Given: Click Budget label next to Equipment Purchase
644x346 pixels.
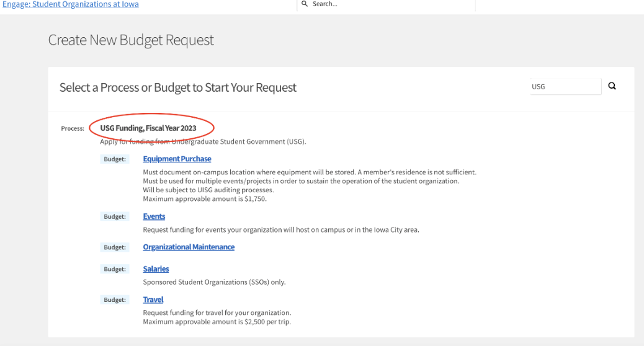Looking at the screenshot, I should point(115,159).
